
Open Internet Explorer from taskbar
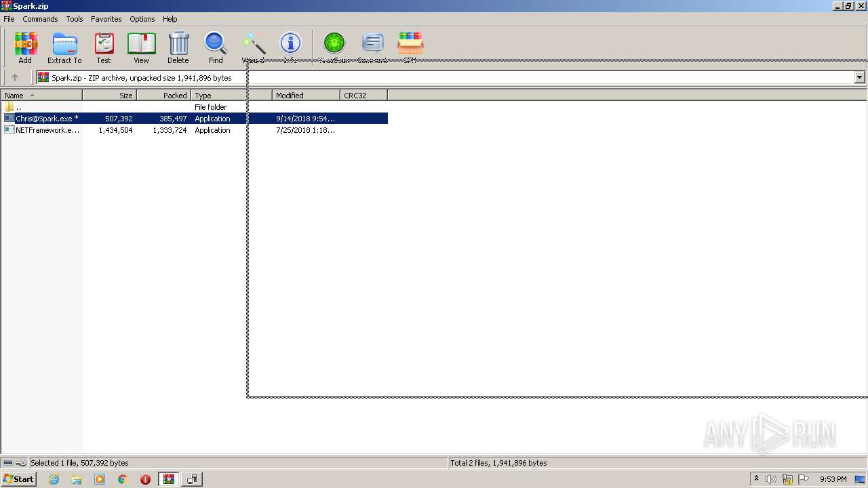point(54,479)
